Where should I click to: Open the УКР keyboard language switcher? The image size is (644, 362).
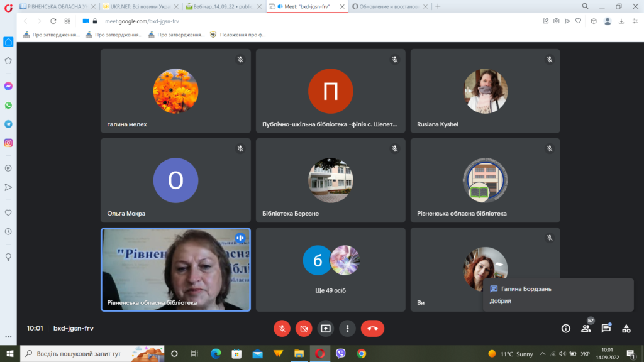pos(585,354)
